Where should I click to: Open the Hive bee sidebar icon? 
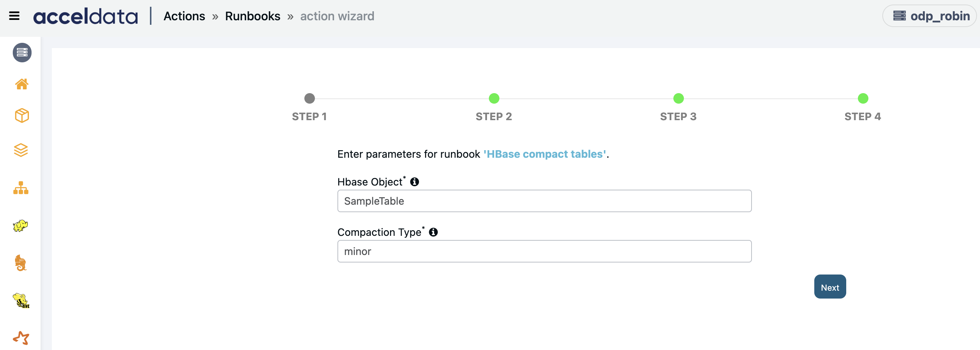coord(21,300)
